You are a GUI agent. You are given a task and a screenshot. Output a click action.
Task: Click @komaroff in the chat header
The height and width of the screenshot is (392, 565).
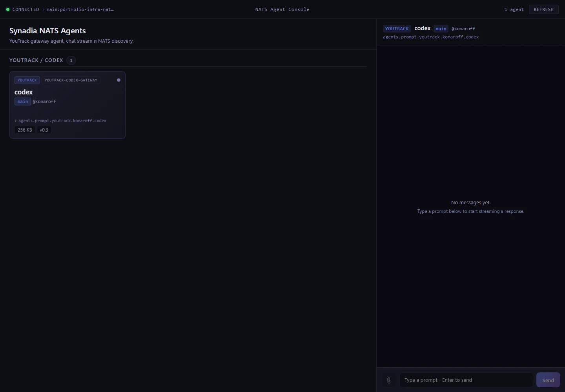point(463,29)
